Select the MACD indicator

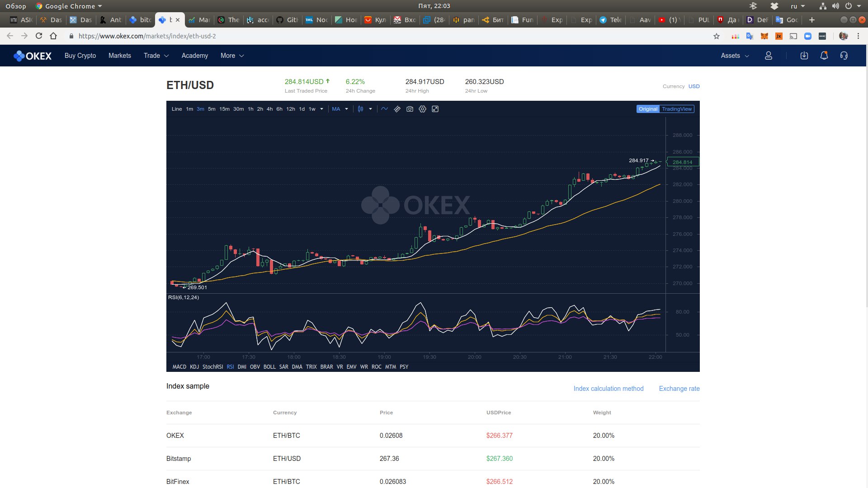click(179, 367)
